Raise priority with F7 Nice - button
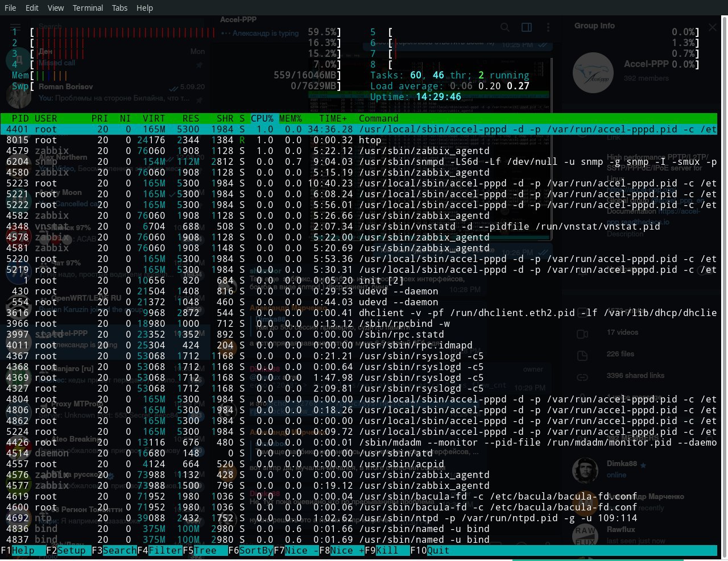728x561 pixels. point(301,550)
